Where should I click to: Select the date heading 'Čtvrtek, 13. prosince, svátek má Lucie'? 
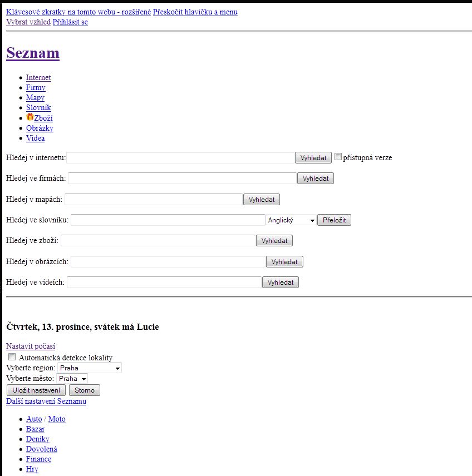[82, 326]
